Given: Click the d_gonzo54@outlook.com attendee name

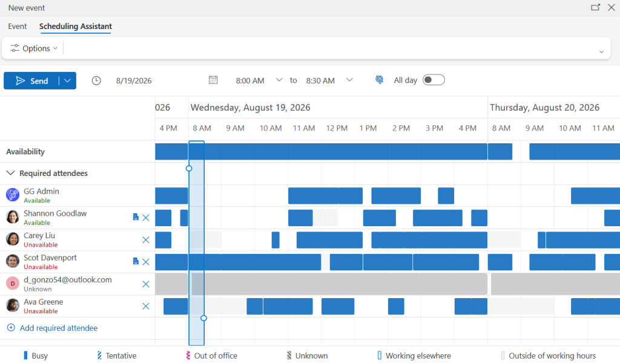Looking at the screenshot, I should (x=68, y=279).
